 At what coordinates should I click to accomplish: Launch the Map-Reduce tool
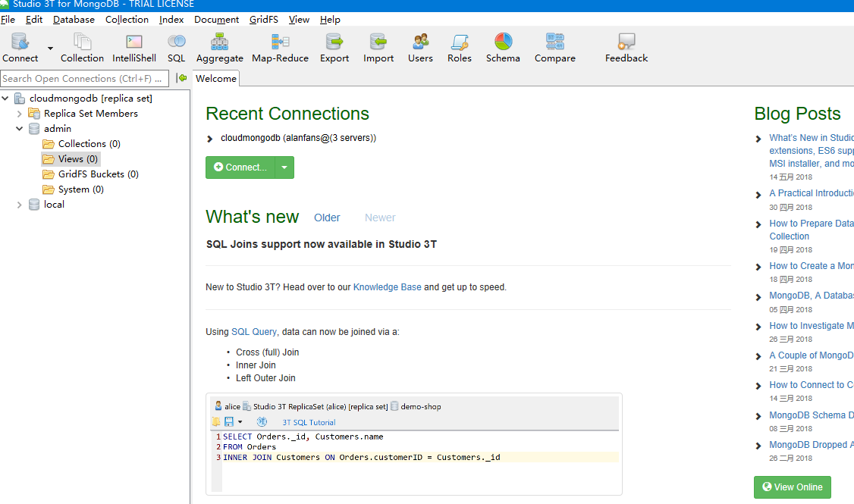280,48
